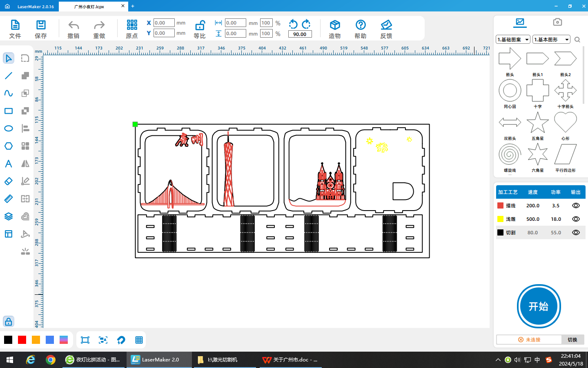Click the rotate clockwise icon
Viewport: 588px width, 368px height.
(306, 24)
